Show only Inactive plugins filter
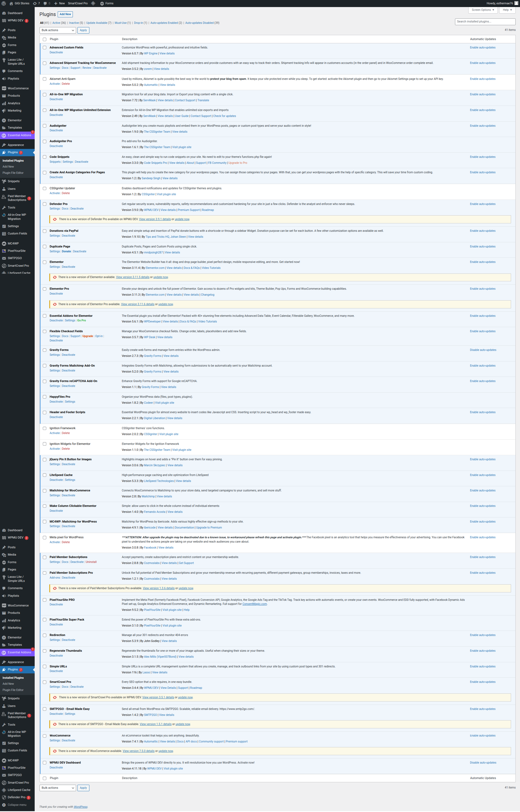This screenshot has width=520, height=812. tap(74, 23)
